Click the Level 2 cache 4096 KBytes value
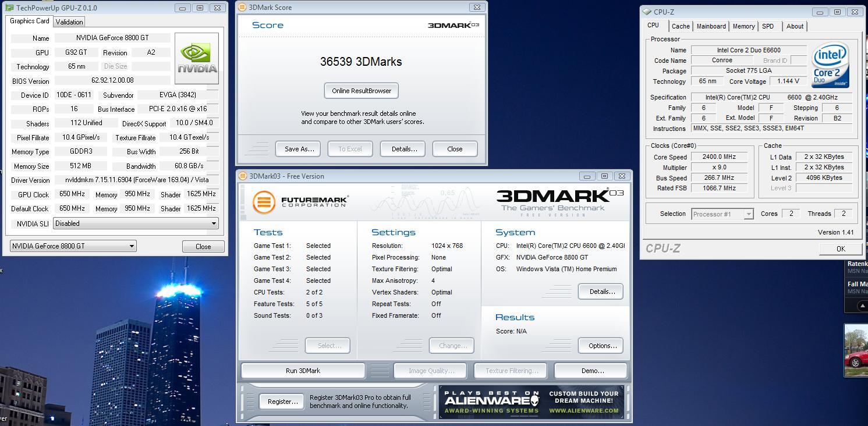The image size is (868, 426). pos(824,177)
